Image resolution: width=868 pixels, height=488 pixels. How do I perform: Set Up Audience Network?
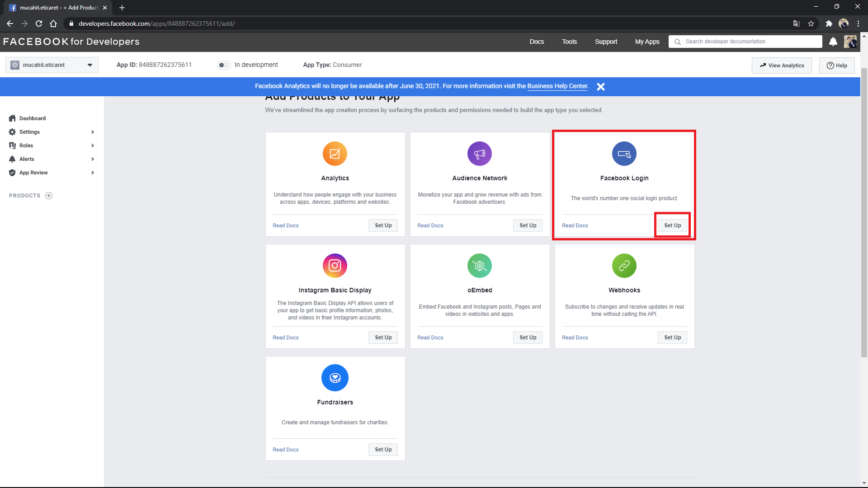point(528,225)
